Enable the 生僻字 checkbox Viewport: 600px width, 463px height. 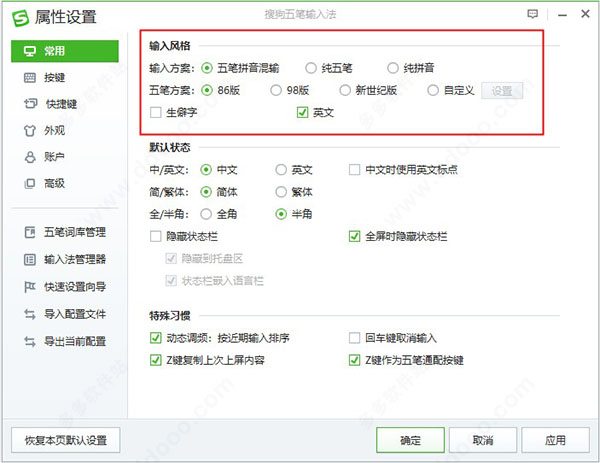coord(156,113)
